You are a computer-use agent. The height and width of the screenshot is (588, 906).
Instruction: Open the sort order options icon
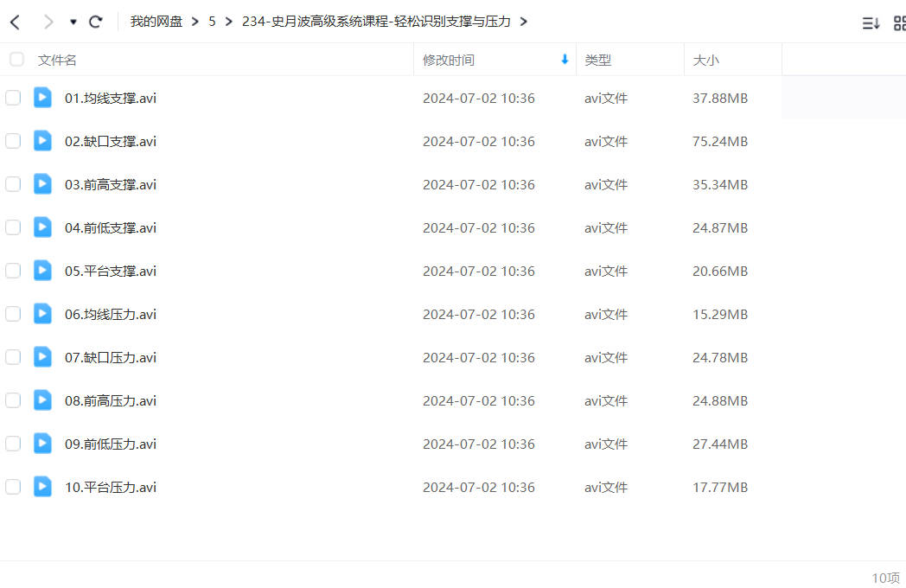[x=871, y=23]
